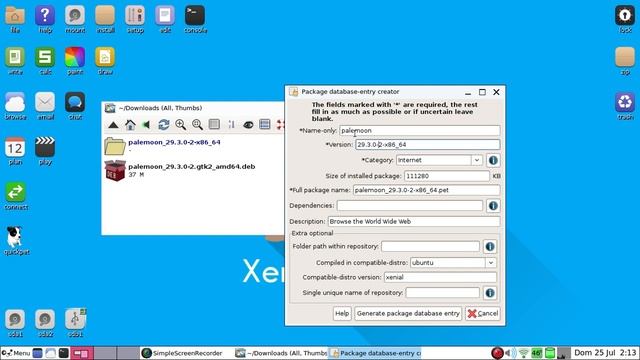Click the wifi network tray icon

point(524,353)
